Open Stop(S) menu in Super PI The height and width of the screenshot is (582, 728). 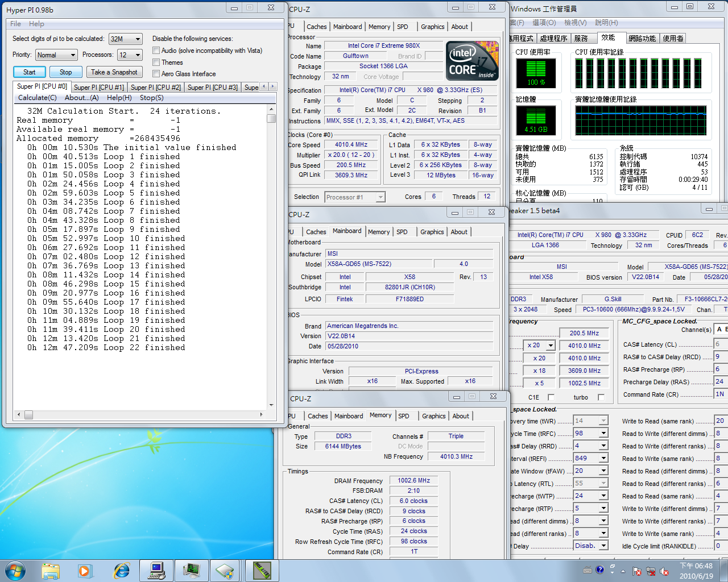click(x=152, y=98)
